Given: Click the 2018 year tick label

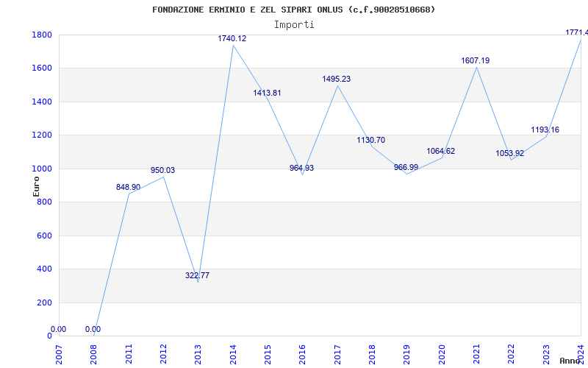Looking at the screenshot, I should tap(372, 354).
